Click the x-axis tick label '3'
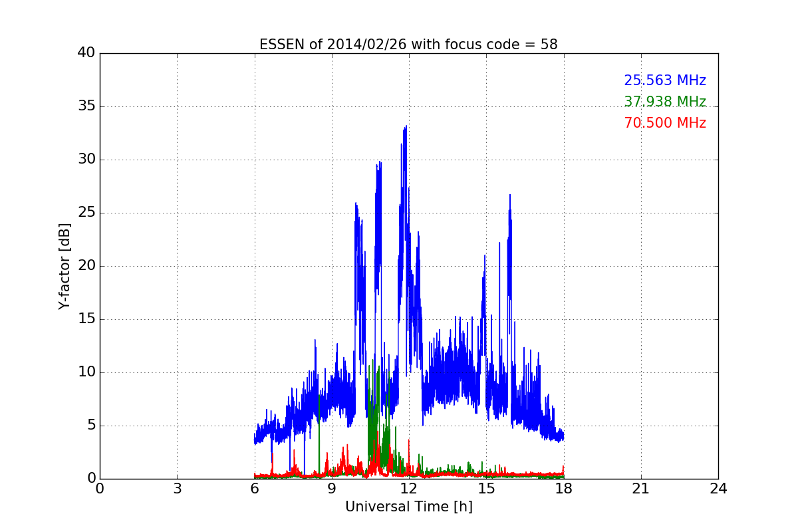 pyautogui.click(x=177, y=489)
